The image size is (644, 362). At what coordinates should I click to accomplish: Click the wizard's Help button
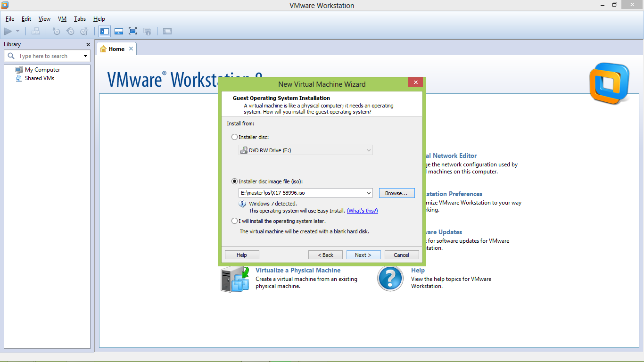(x=242, y=255)
